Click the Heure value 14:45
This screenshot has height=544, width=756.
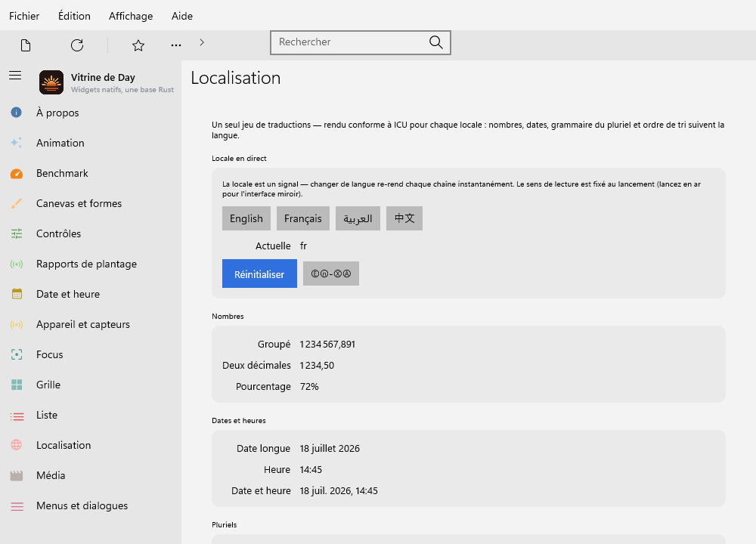(311, 470)
